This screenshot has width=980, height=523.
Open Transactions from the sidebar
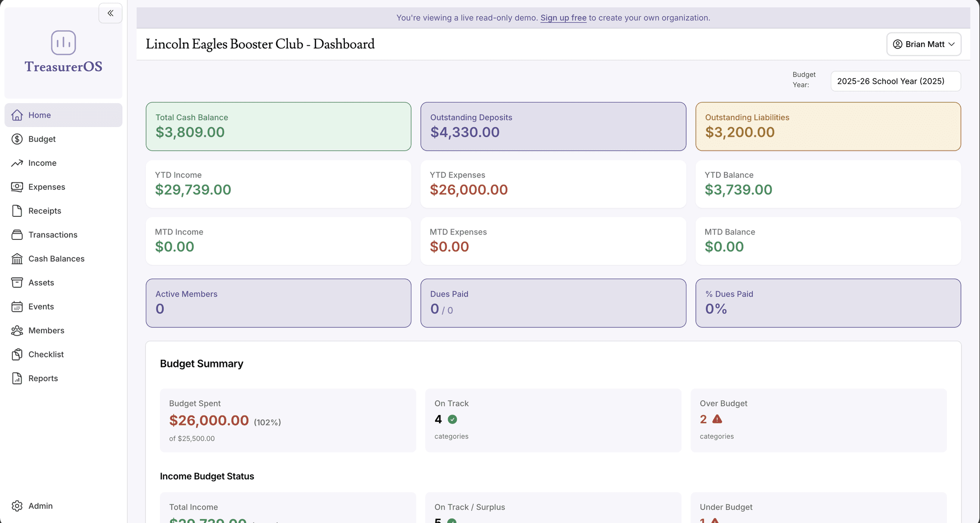63,235
